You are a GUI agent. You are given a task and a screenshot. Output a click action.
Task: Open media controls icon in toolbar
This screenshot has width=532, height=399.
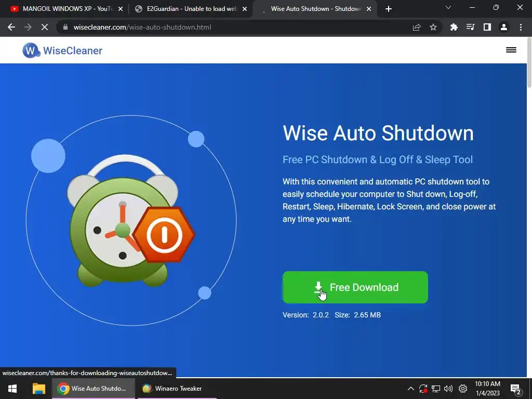click(470, 27)
